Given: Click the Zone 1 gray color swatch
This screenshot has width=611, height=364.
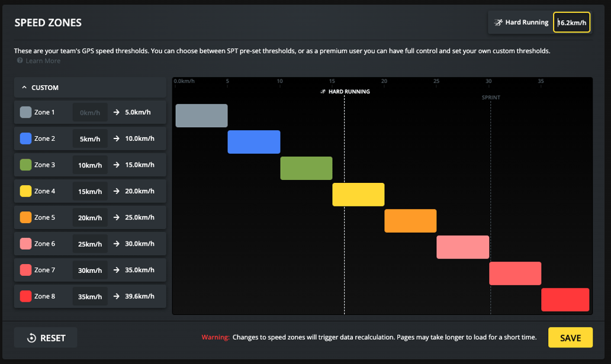Looking at the screenshot, I should [x=25, y=112].
